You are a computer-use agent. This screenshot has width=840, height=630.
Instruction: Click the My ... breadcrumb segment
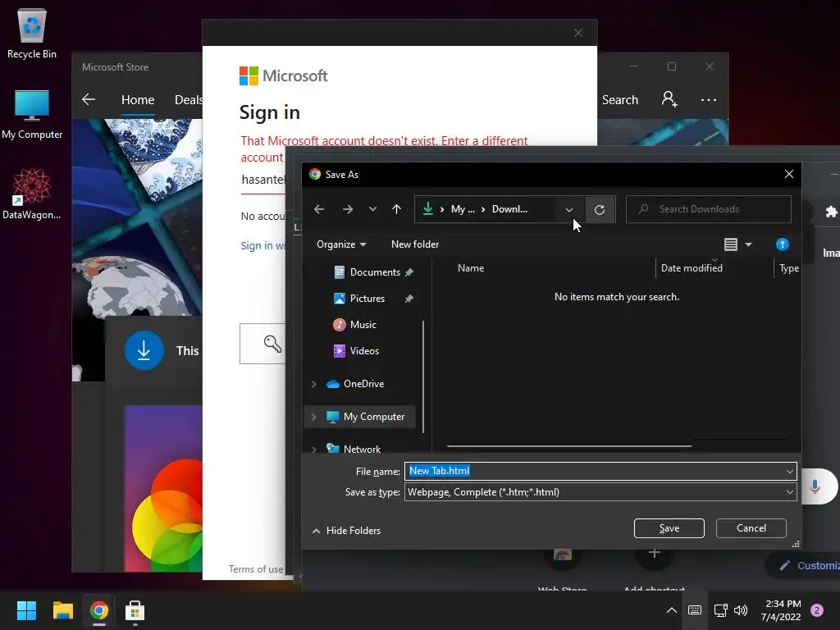463,209
